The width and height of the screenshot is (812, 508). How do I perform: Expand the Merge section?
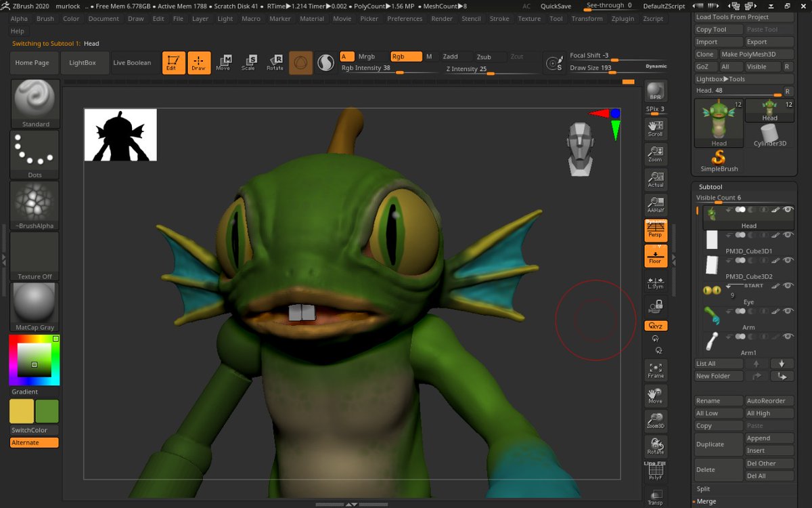pyautogui.click(x=706, y=501)
